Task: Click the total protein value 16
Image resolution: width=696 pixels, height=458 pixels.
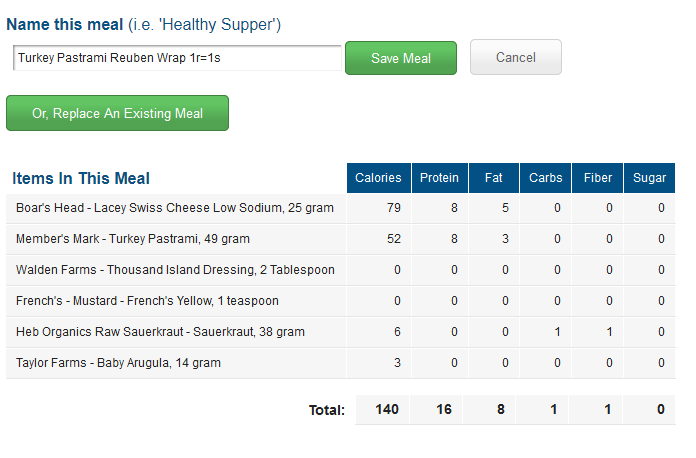Action: point(444,409)
